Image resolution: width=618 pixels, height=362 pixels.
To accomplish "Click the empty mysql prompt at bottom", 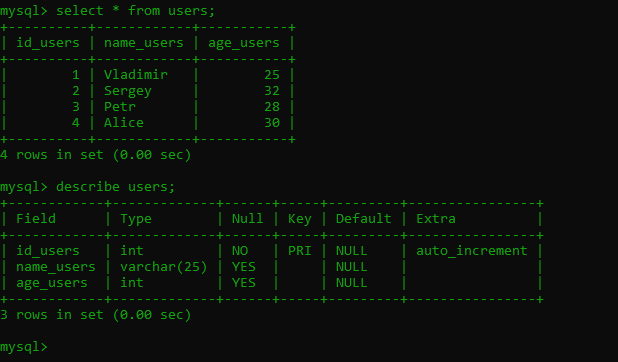I will pos(24,347).
